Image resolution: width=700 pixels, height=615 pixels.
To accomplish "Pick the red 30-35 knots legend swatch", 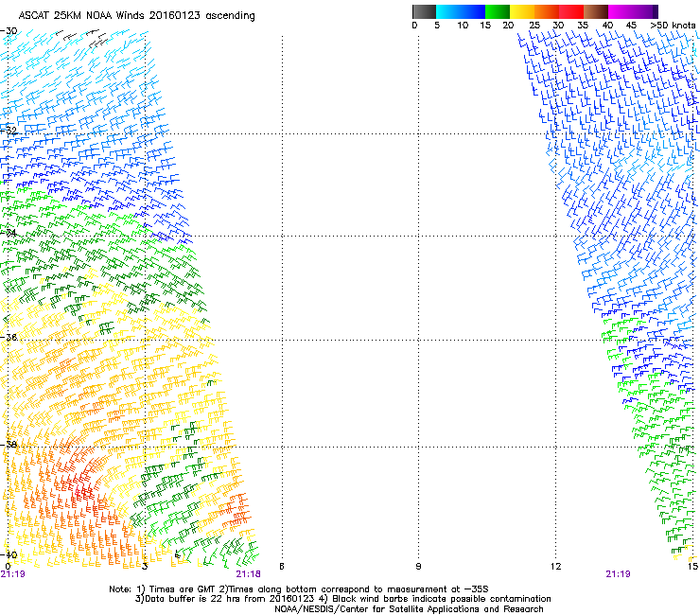I will tap(571, 11).
